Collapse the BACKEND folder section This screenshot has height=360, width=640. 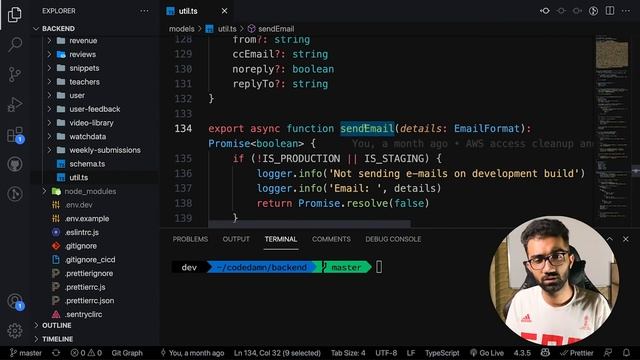click(58, 29)
